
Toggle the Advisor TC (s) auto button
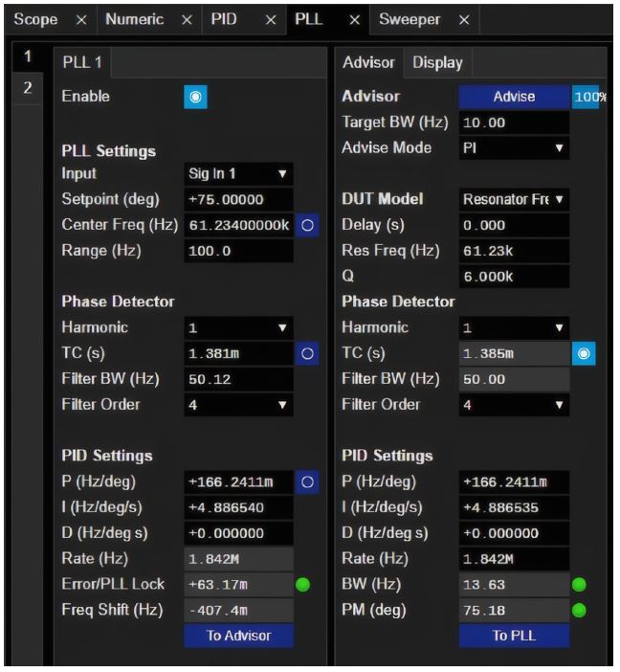click(584, 353)
